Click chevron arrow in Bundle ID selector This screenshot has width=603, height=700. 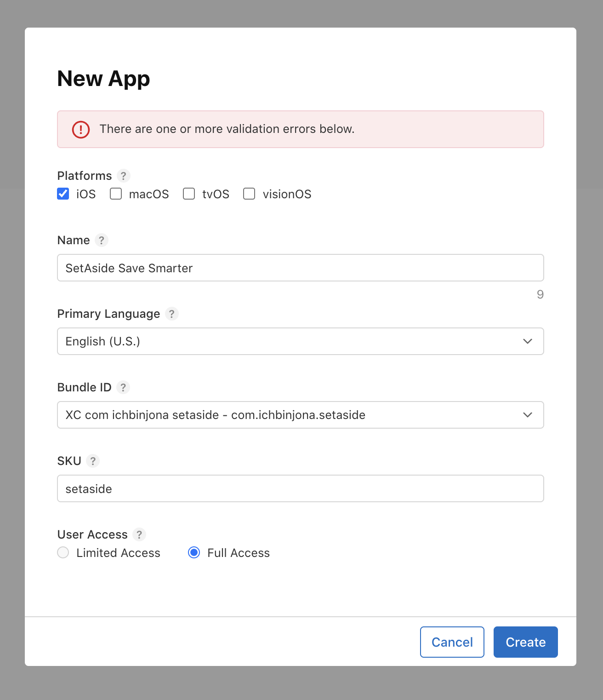click(528, 415)
